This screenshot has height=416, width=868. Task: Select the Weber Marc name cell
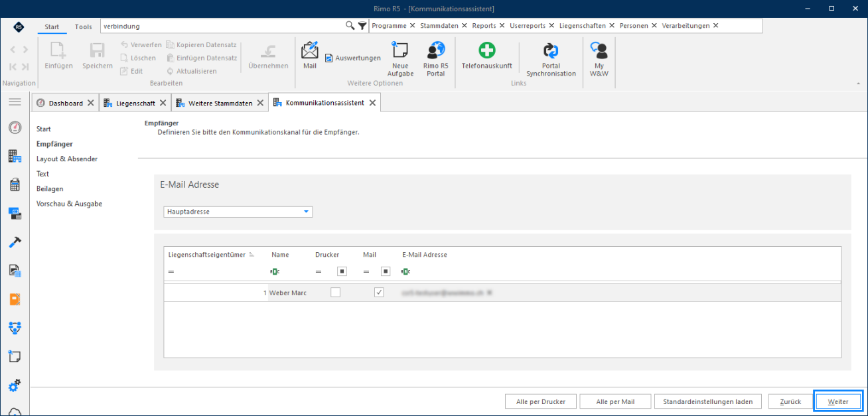288,293
